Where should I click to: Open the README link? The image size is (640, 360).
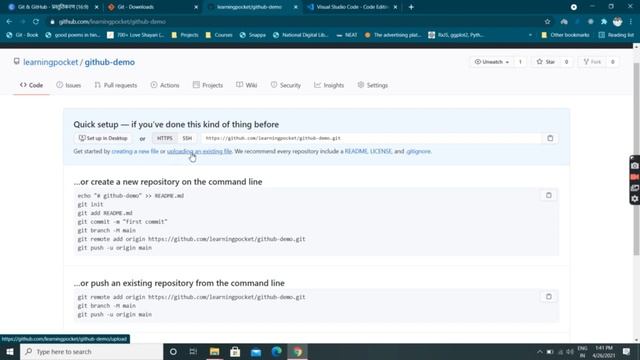[x=356, y=151]
